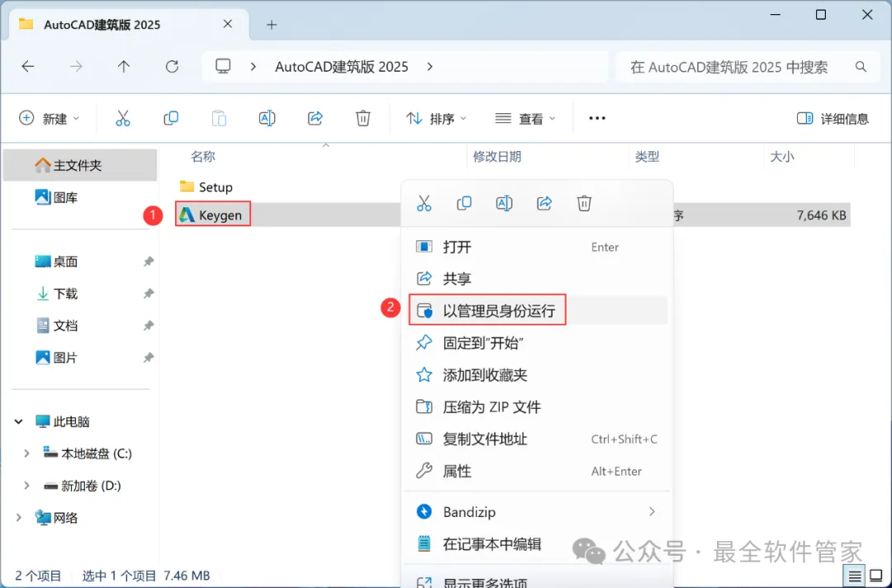The width and height of the screenshot is (892, 588).
Task: Sort by the 类型 column header
Action: (x=647, y=156)
